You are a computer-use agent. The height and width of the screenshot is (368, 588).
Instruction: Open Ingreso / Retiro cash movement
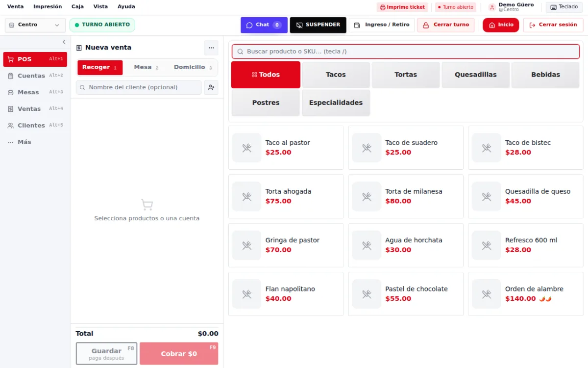pos(382,25)
